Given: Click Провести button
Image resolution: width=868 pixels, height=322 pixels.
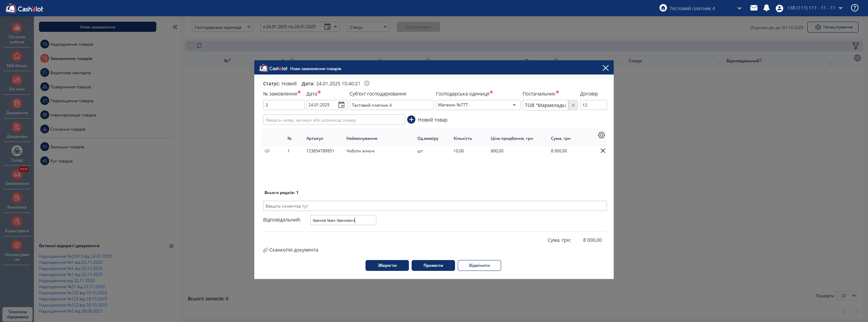Looking at the screenshot, I should click(433, 265).
